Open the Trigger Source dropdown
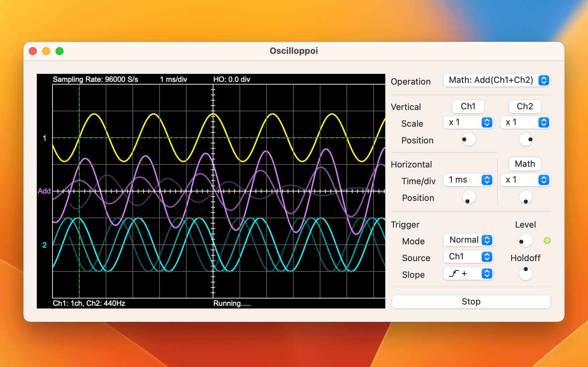 click(x=468, y=257)
